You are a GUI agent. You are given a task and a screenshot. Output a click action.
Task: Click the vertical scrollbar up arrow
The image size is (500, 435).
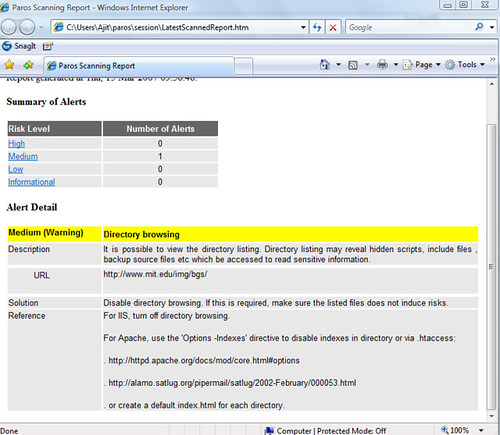(x=492, y=84)
